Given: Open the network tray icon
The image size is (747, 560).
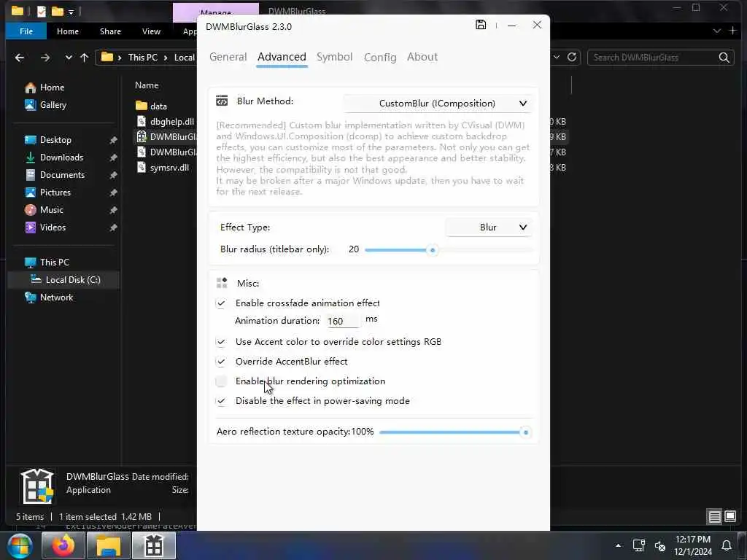Looking at the screenshot, I should [639, 545].
